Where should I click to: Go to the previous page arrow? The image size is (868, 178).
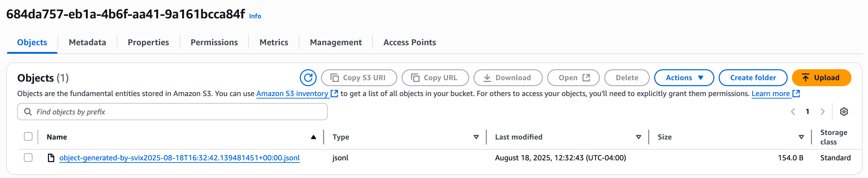tap(793, 112)
